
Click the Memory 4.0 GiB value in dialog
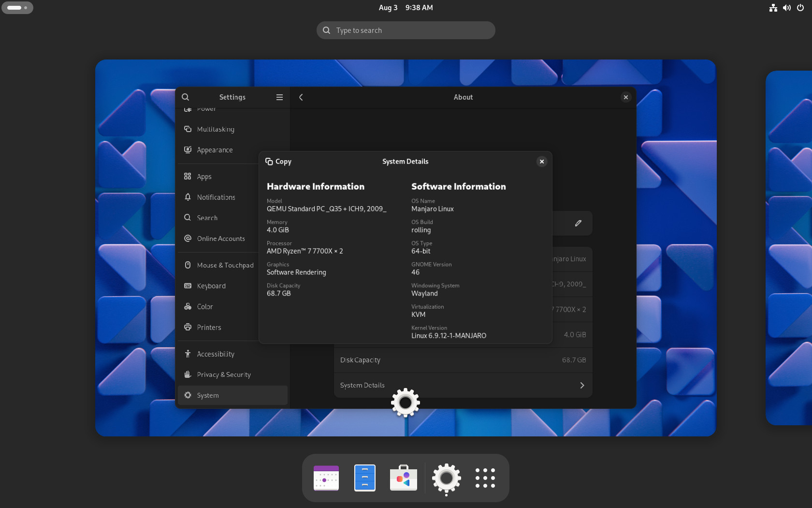[278, 230]
